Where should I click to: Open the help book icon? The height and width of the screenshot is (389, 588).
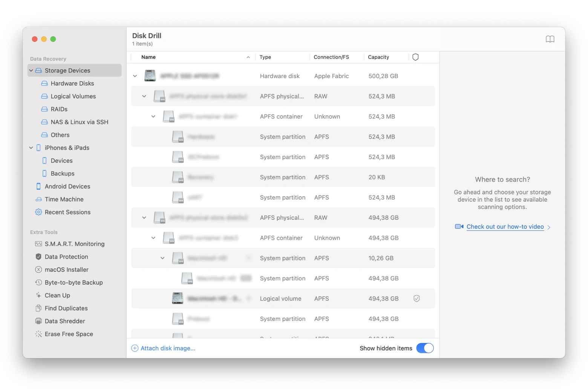point(550,39)
